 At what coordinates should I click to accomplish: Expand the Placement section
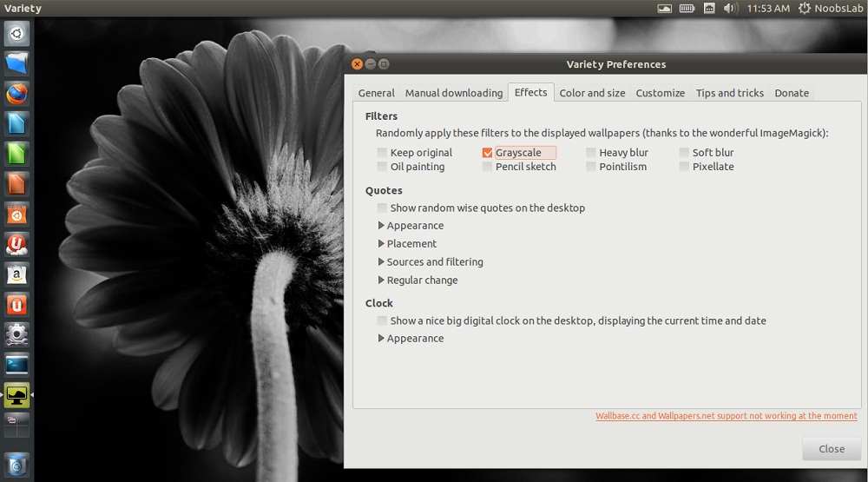[x=381, y=244]
